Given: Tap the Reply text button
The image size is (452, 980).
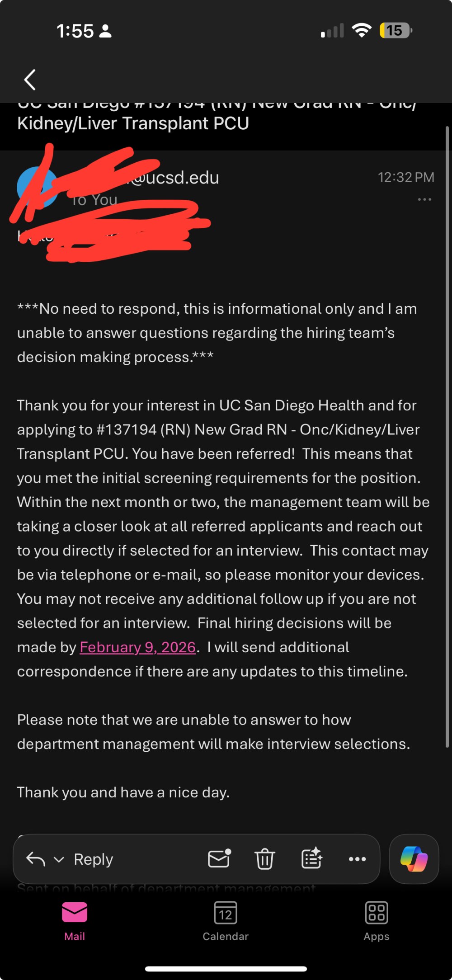Looking at the screenshot, I should pyautogui.click(x=93, y=859).
